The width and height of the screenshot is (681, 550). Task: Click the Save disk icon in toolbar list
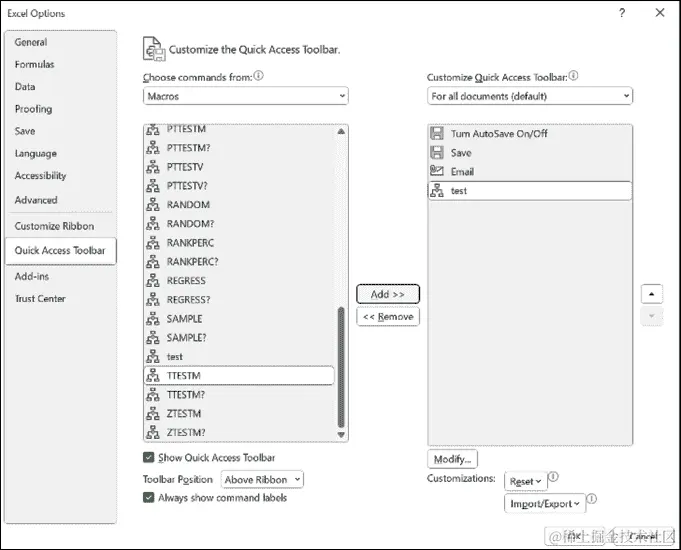437,152
